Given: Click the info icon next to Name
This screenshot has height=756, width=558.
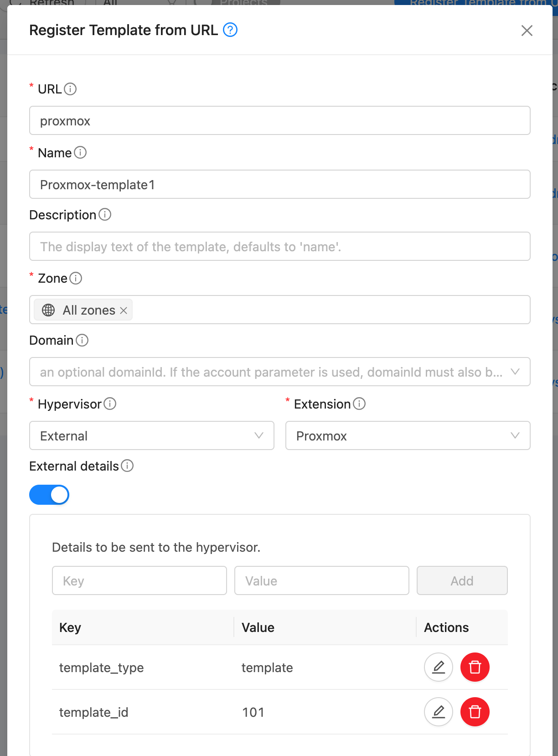Looking at the screenshot, I should point(80,152).
